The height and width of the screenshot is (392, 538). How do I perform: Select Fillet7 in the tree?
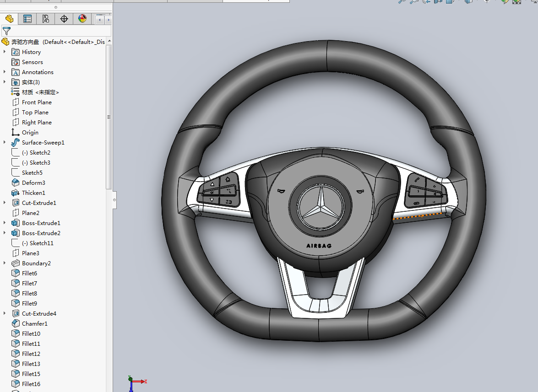click(x=29, y=284)
